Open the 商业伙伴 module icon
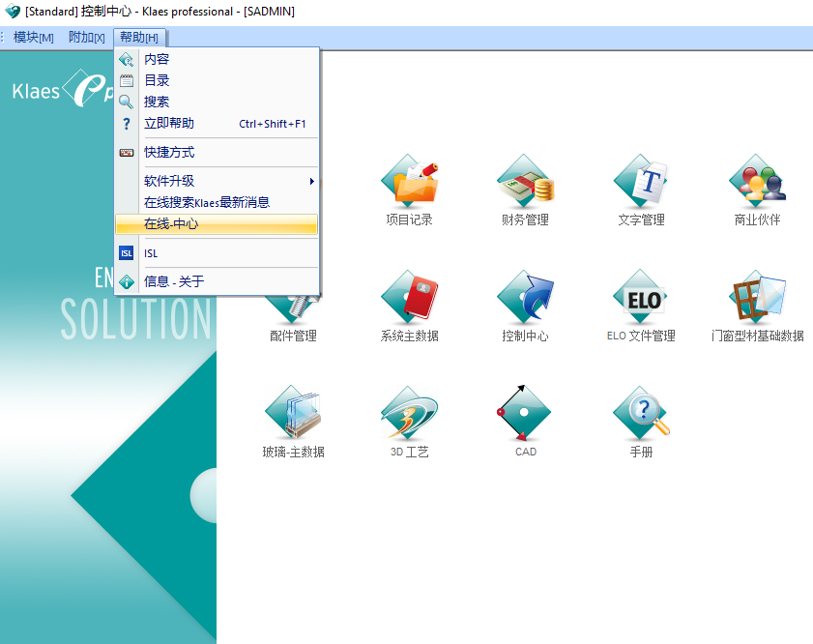 tap(757, 182)
